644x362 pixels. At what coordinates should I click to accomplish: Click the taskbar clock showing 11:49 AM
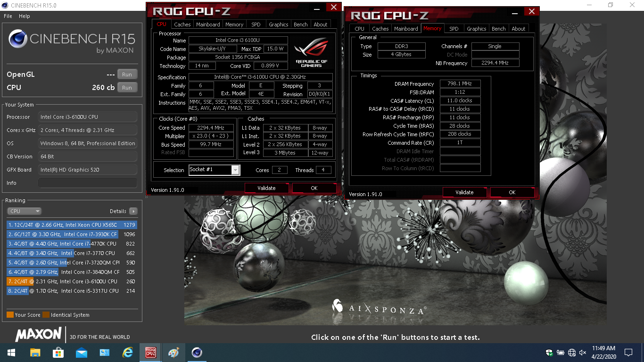coord(603,353)
